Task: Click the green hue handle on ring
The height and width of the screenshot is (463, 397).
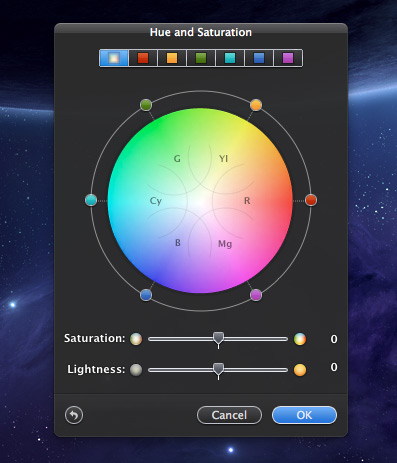Action: tap(146, 105)
